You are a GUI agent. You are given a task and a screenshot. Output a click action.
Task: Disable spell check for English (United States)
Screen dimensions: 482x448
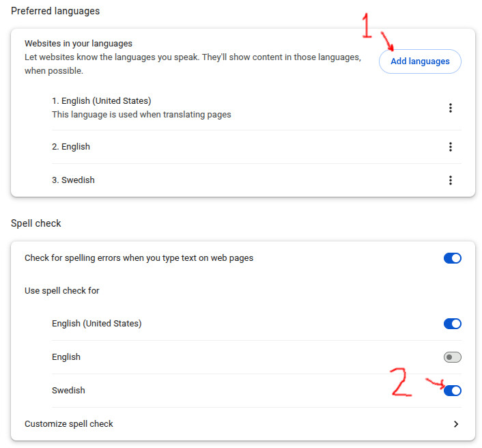[453, 324]
